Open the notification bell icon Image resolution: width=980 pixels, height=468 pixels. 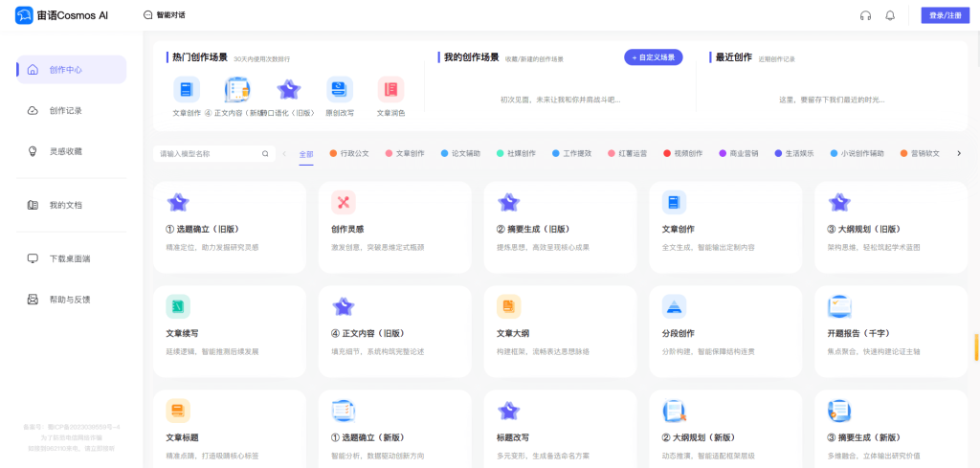pos(890,15)
